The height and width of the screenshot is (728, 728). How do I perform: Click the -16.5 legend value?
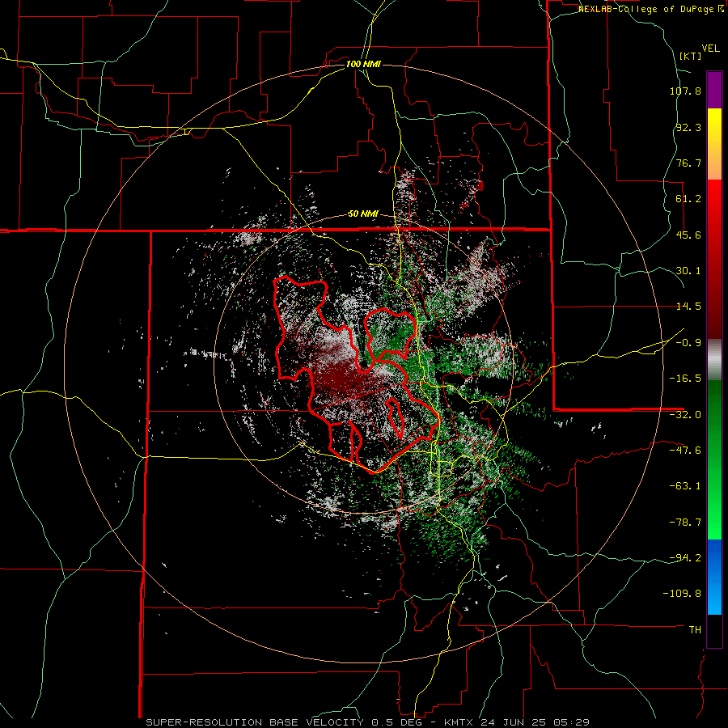click(685, 379)
